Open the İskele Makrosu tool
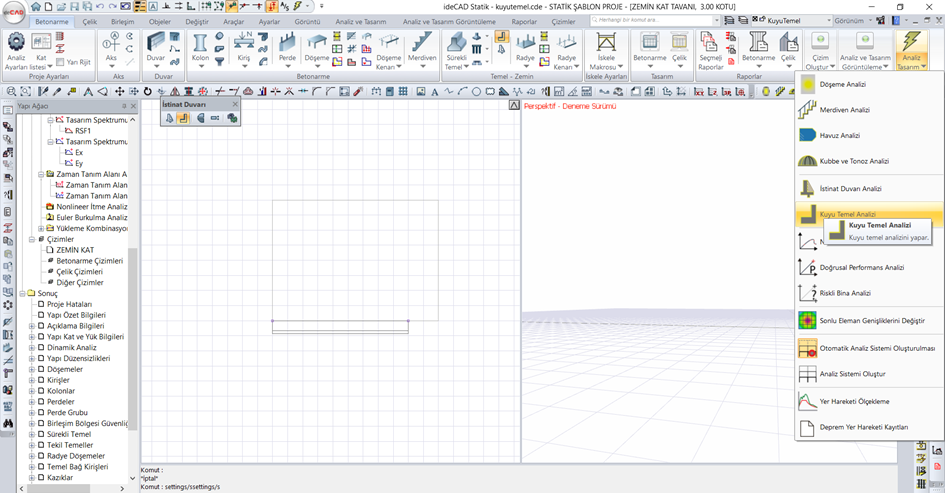This screenshot has width=945, height=493. point(606,43)
